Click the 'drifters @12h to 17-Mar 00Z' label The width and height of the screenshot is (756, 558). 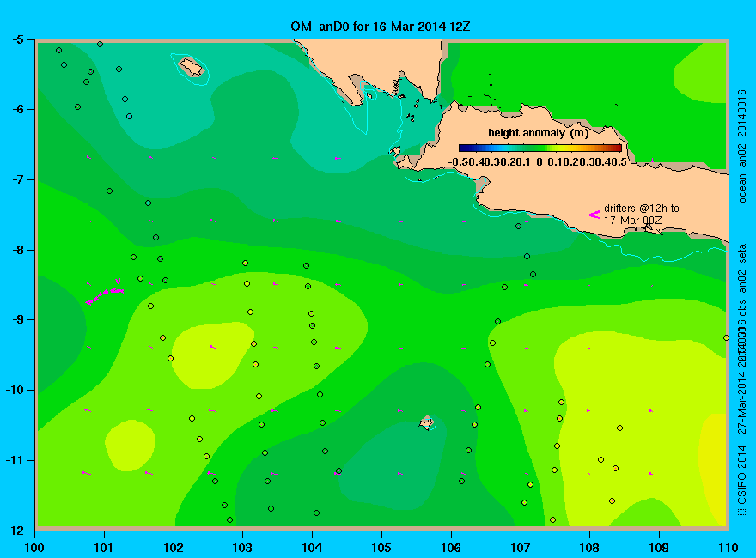(641, 215)
